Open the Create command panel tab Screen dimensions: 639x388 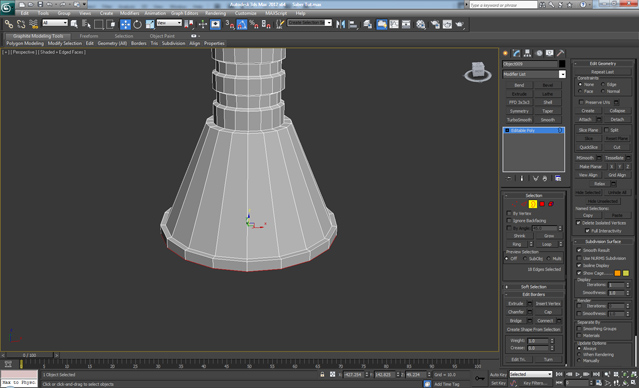pyautogui.click(x=506, y=53)
